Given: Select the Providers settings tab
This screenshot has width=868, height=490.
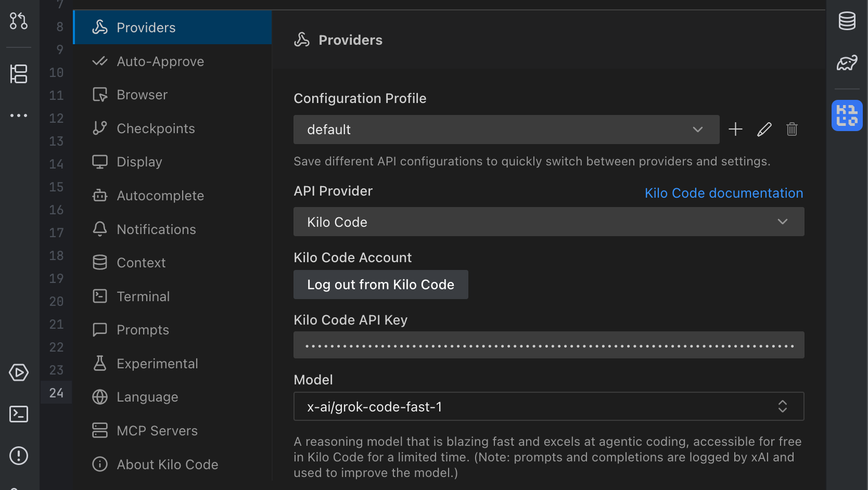Looking at the screenshot, I should pos(173,28).
